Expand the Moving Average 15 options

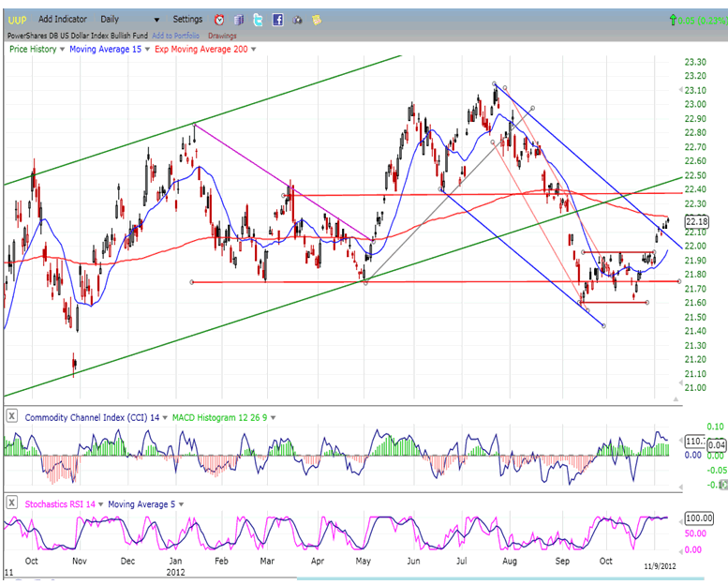point(145,47)
